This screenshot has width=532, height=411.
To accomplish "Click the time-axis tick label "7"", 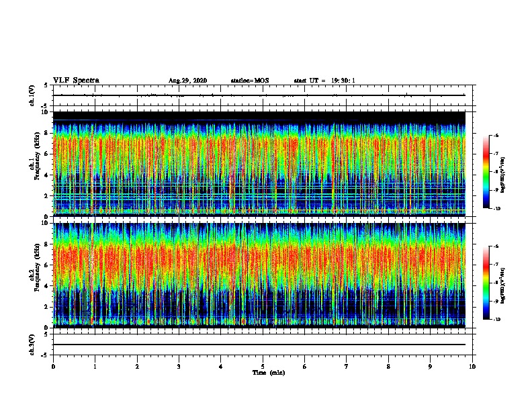I will pos(347,367).
